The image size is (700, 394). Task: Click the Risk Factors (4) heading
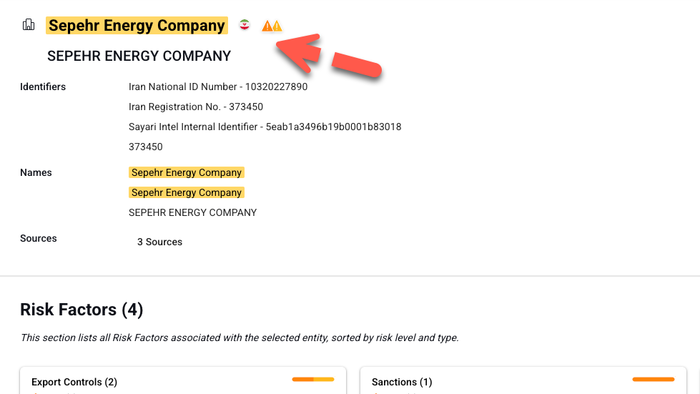[82, 309]
